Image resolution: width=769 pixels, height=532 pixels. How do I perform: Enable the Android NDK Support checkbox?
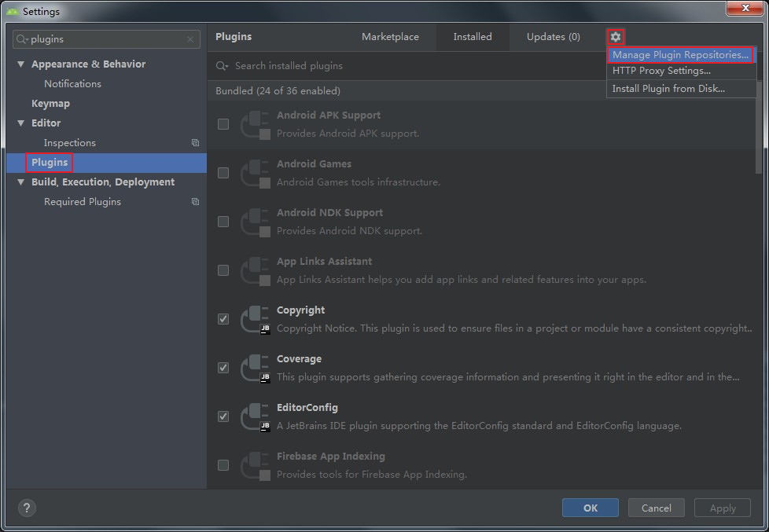(x=223, y=222)
